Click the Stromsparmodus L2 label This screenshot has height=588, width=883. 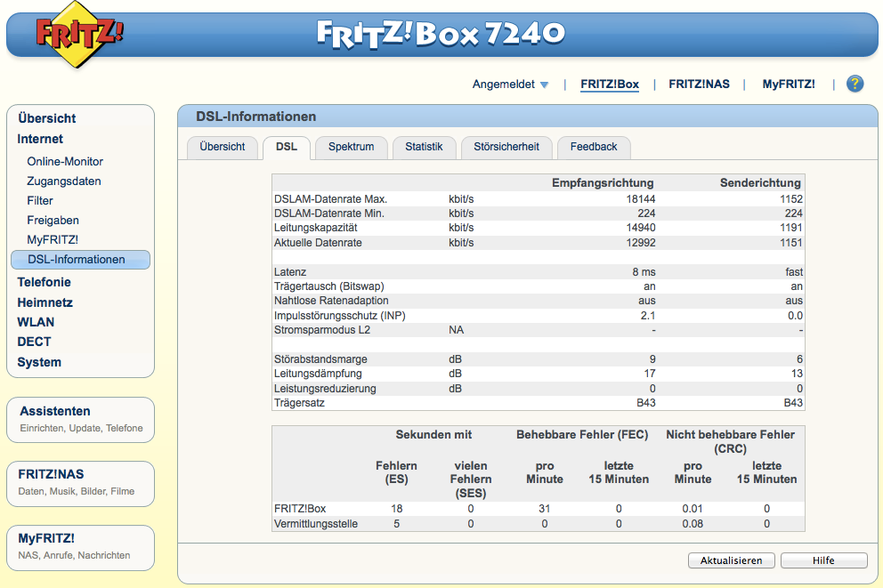click(322, 330)
